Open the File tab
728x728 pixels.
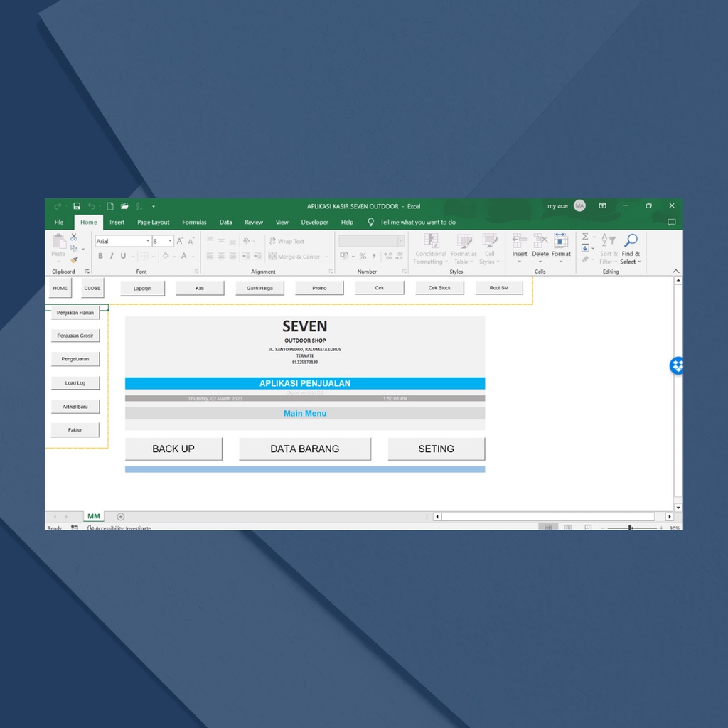(59, 222)
